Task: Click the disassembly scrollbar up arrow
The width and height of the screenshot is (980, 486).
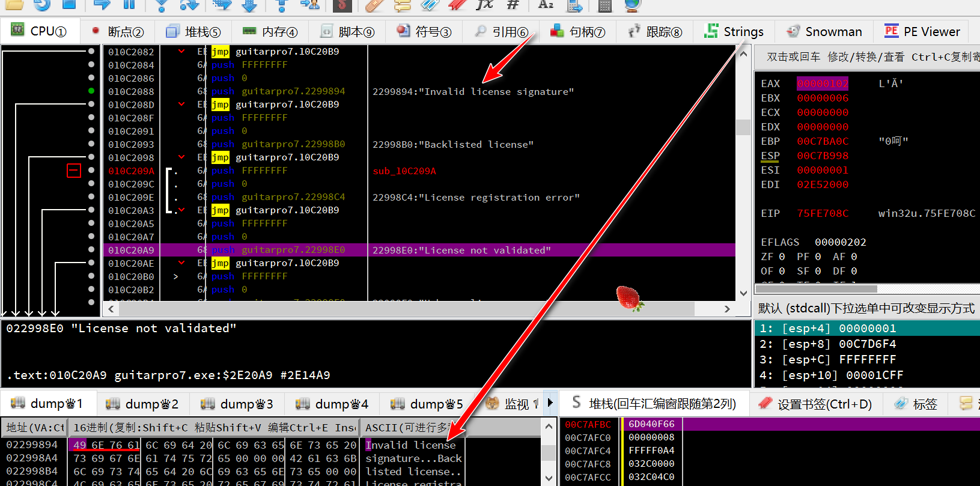Action: point(743,54)
